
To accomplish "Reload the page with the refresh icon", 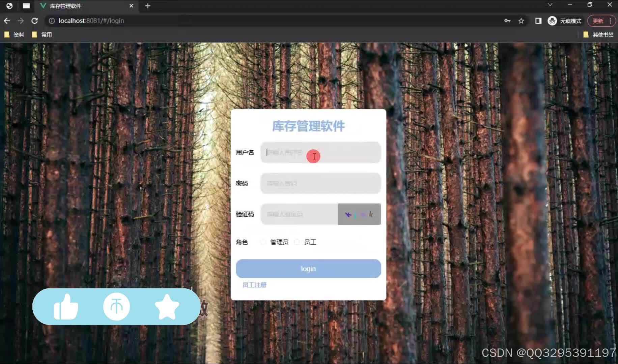I will click(x=34, y=21).
